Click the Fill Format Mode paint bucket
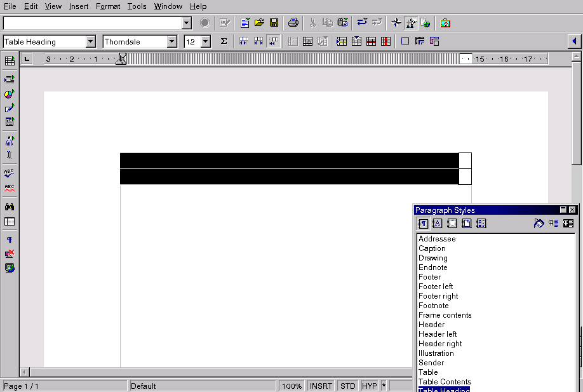Screen dimensions: 583x392 [539, 223]
